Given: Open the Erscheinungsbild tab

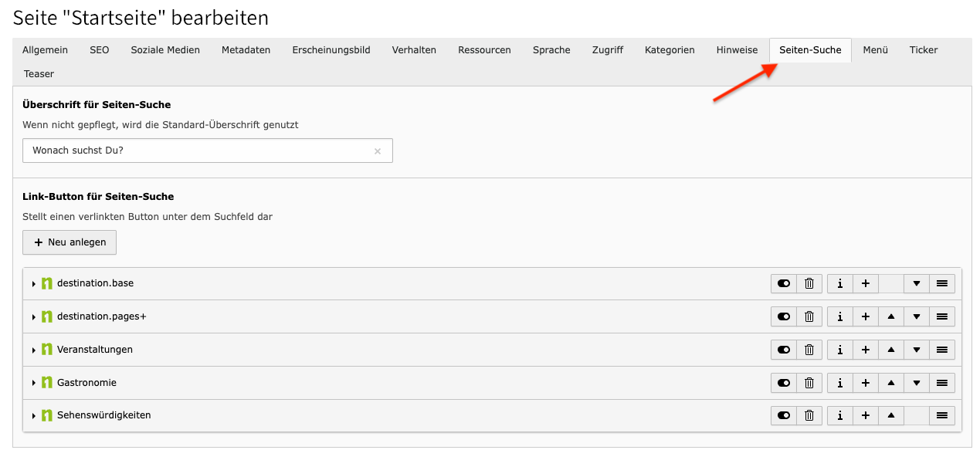Looking at the screenshot, I should [x=331, y=50].
